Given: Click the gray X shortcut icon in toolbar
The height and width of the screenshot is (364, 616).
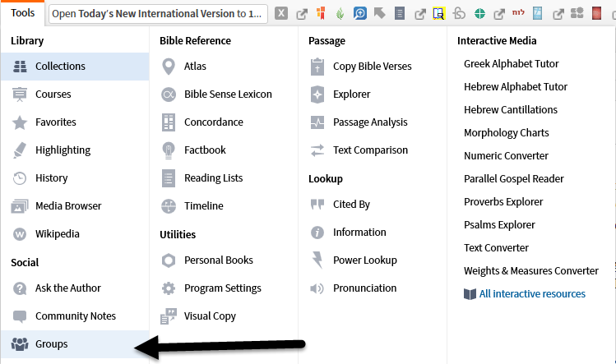Looking at the screenshot, I should [x=281, y=13].
